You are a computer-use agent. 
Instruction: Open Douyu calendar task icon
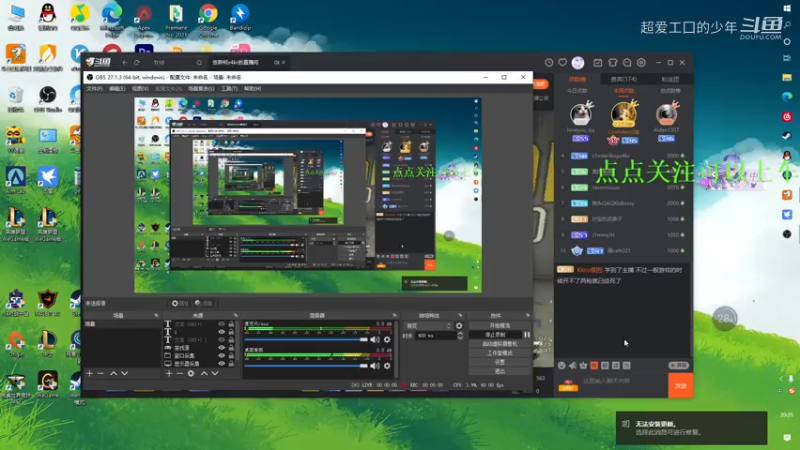[597, 62]
